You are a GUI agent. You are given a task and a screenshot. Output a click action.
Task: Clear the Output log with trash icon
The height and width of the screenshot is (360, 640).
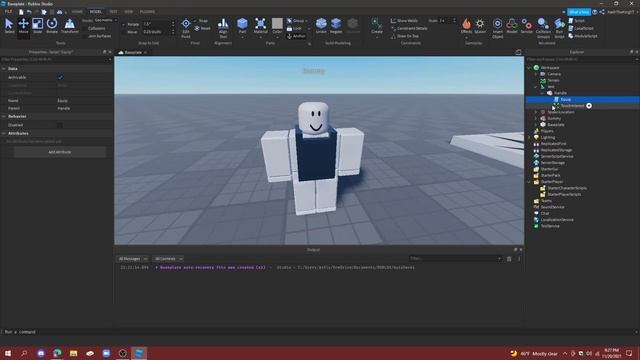(509, 259)
